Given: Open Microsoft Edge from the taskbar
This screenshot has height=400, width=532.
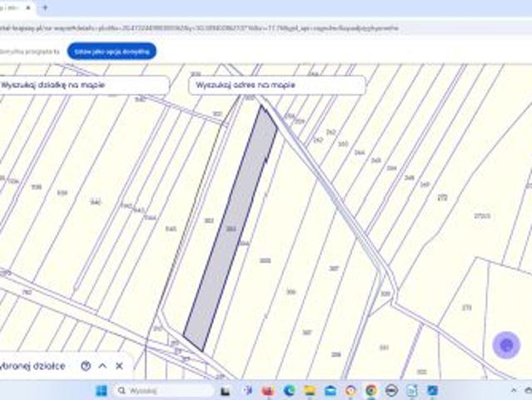Looking at the screenshot, I should tap(289, 390).
